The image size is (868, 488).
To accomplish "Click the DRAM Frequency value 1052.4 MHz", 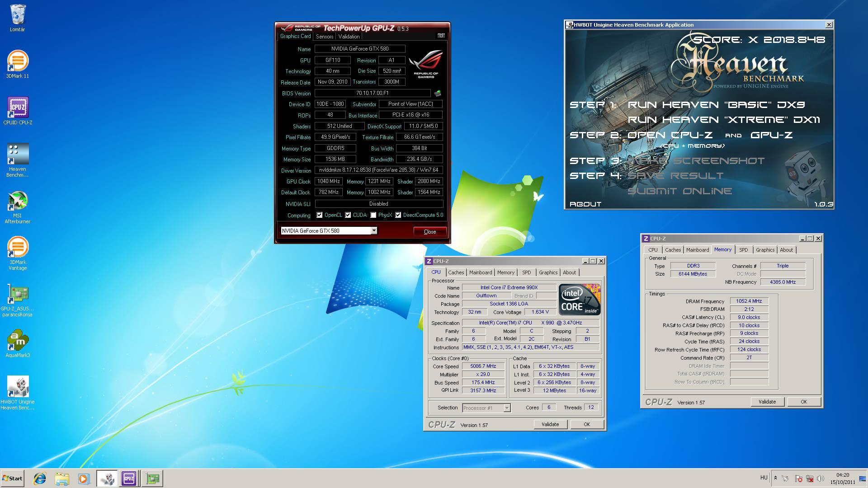I will [749, 301].
